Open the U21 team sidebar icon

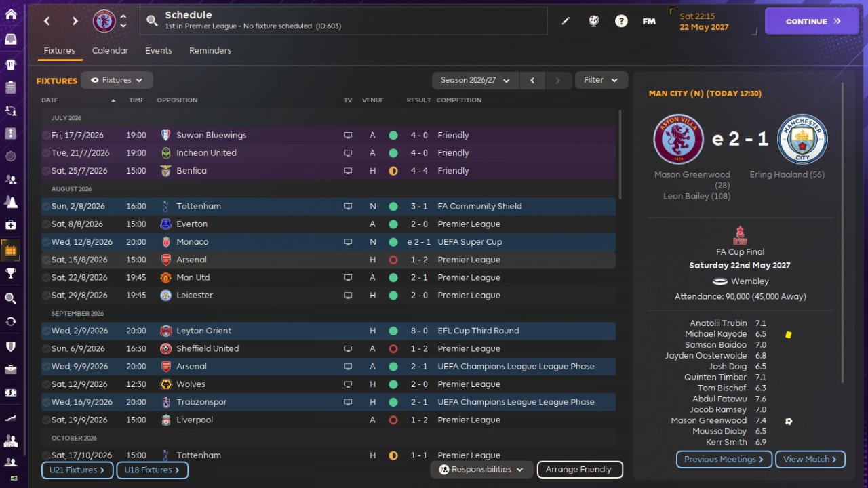[x=11, y=441]
